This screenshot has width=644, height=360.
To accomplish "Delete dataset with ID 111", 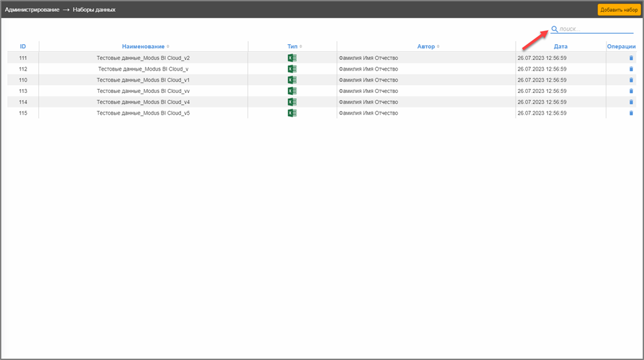I will tap(630, 58).
